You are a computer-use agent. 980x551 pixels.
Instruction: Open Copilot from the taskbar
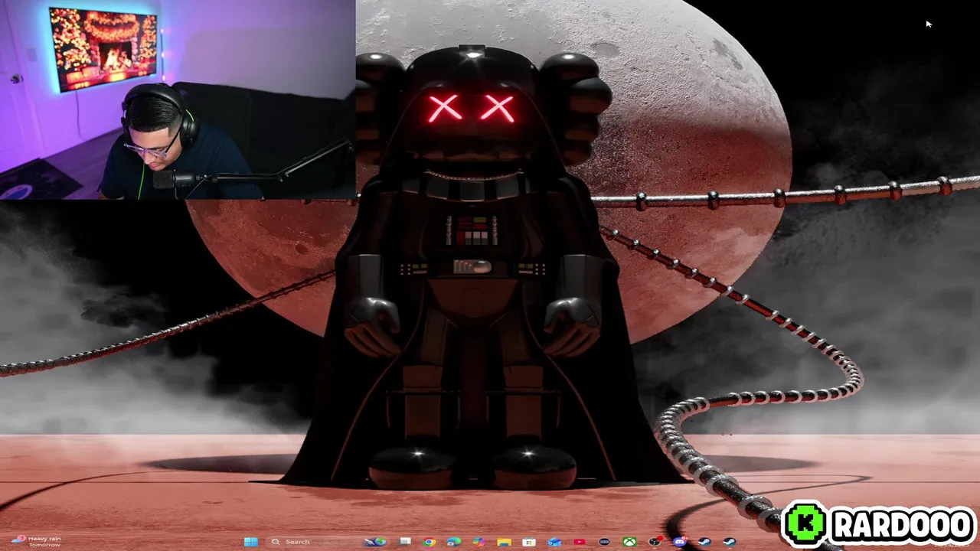point(479,542)
